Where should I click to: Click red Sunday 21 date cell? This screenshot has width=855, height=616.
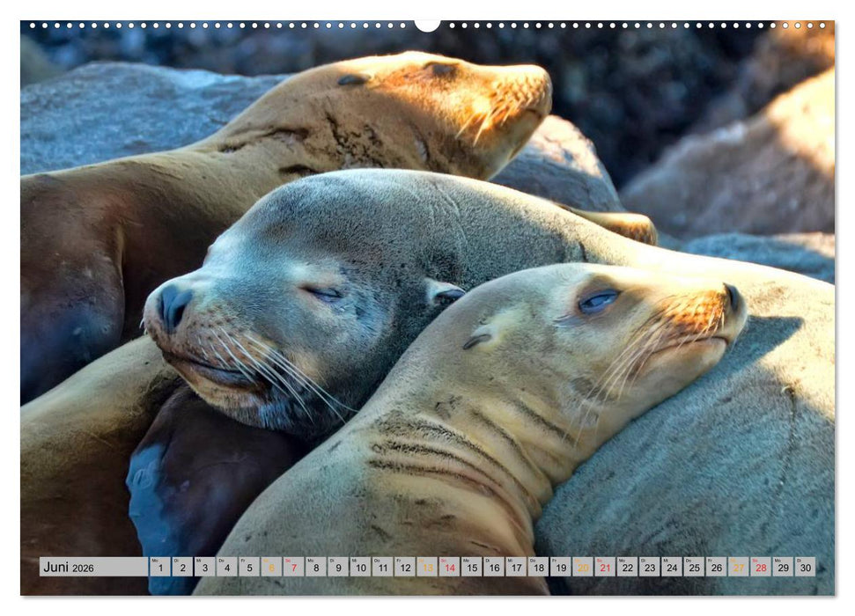click(605, 567)
